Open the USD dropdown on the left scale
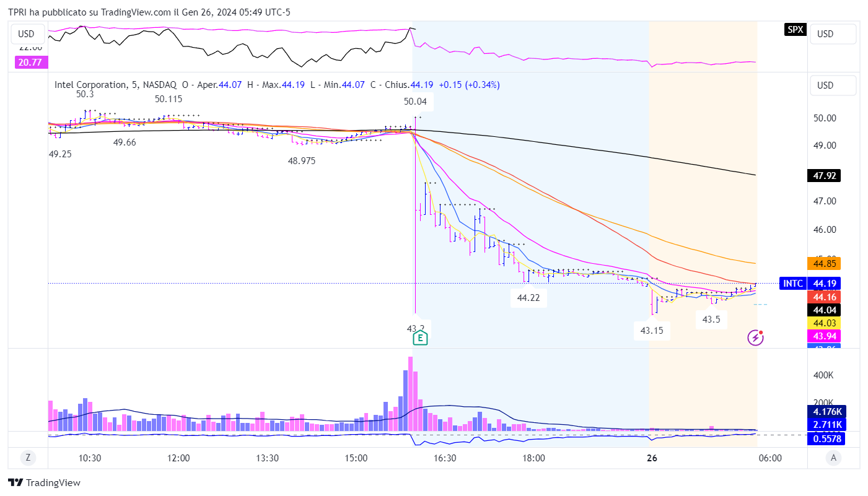This screenshot has height=496, width=868. coord(27,34)
